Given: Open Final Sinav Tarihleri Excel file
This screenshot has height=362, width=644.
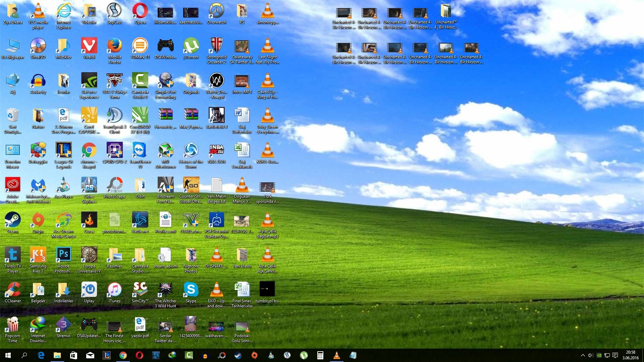Looking at the screenshot, I should 241,290.
